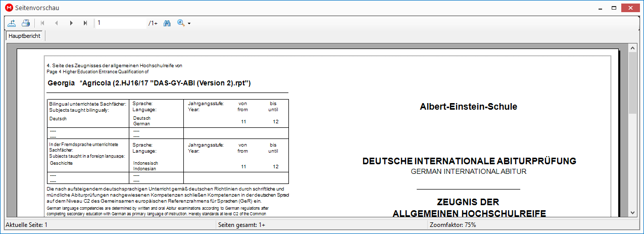Select the Hauptbericht tab
Image resolution: width=644 pixels, height=234 pixels.
[x=25, y=36]
